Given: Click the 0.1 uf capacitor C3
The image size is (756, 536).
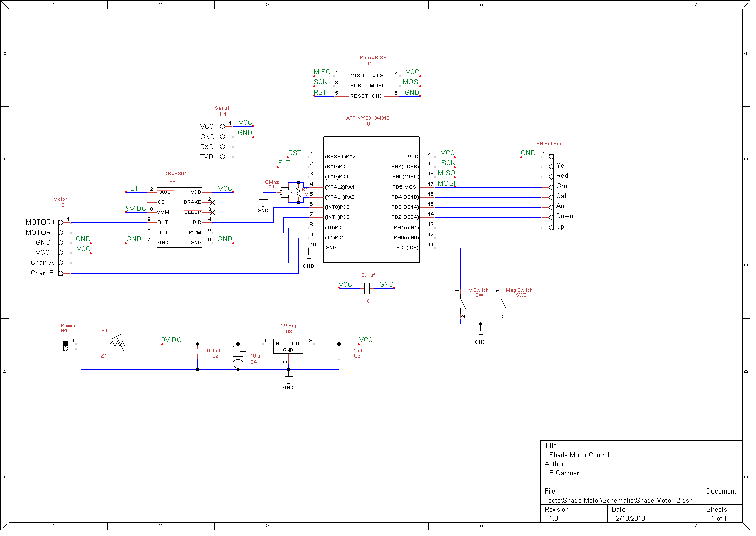Looking at the screenshot, I should [x=339, y=352].
